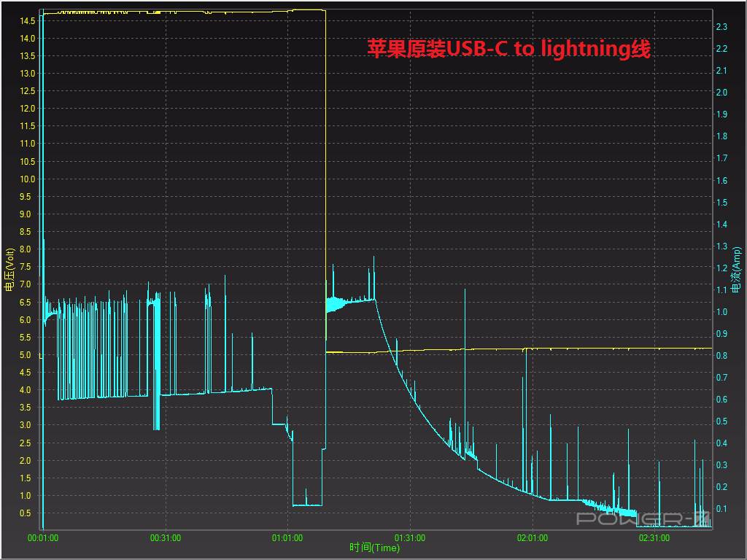The image size is (747, 560).
Task: Click 2.5 on the voltage axis
Action: pos(26,443)
